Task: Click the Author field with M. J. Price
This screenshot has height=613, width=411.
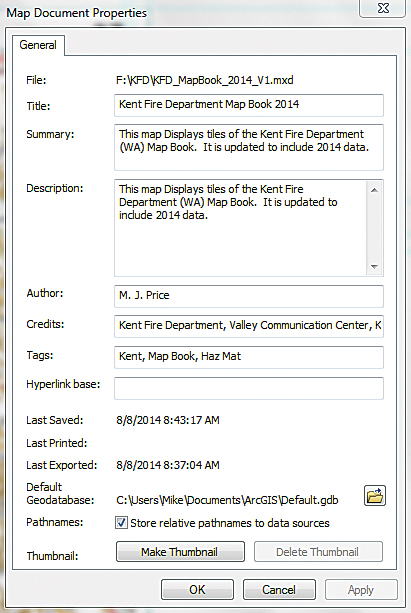Action: pyautogui.click(x=249, y=296)
